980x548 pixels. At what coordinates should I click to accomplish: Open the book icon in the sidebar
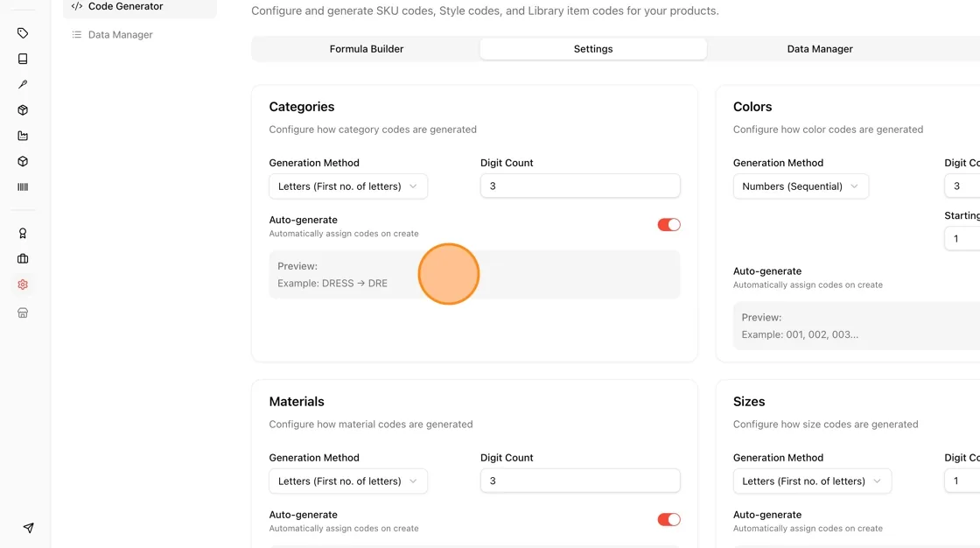(x=23, y=59)
